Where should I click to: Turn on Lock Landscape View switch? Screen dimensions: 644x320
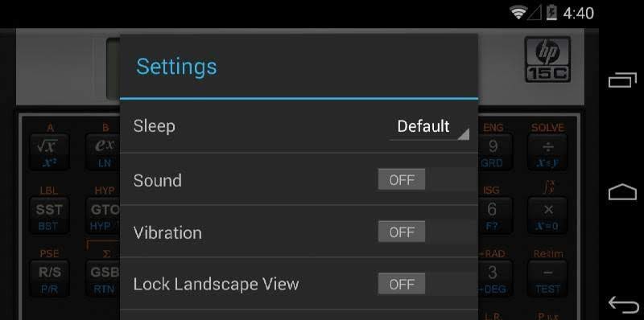427,284
